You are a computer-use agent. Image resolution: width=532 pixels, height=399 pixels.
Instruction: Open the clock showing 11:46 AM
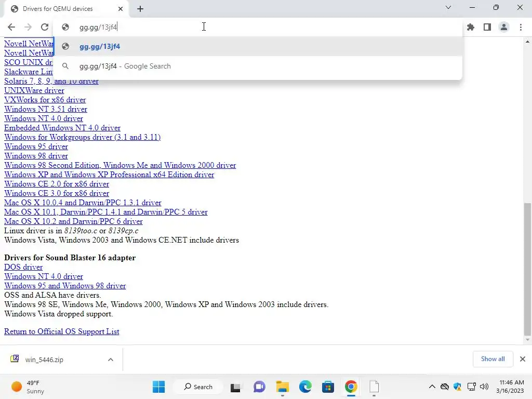point(510,387)
